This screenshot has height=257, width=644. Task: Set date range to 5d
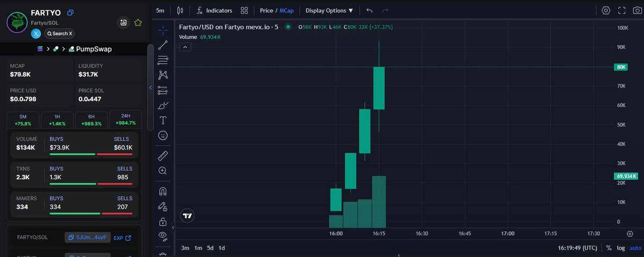point(210,248)
